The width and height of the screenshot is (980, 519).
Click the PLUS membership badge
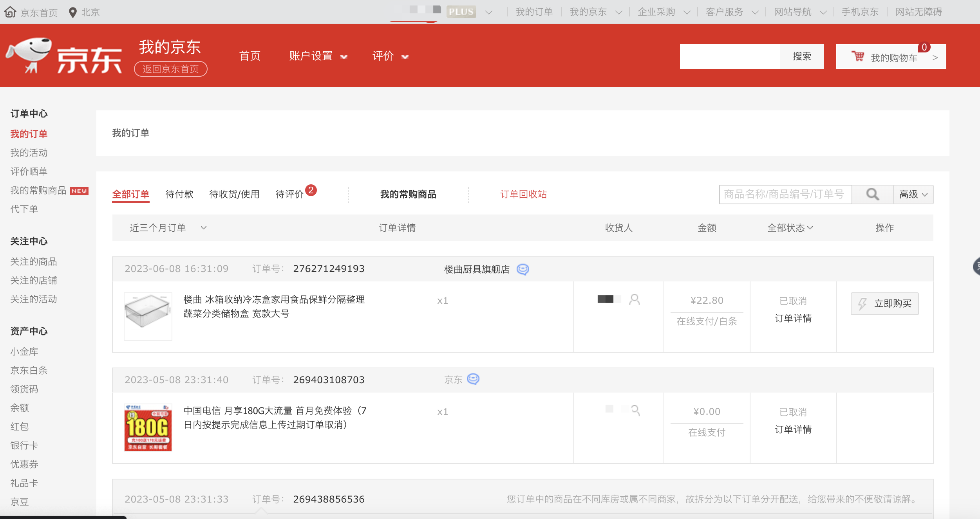461,12
